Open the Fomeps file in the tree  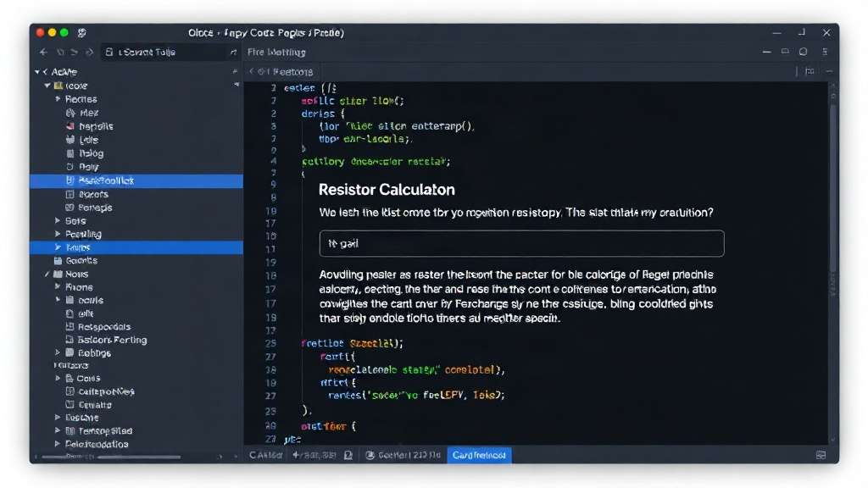coord(95,208)
